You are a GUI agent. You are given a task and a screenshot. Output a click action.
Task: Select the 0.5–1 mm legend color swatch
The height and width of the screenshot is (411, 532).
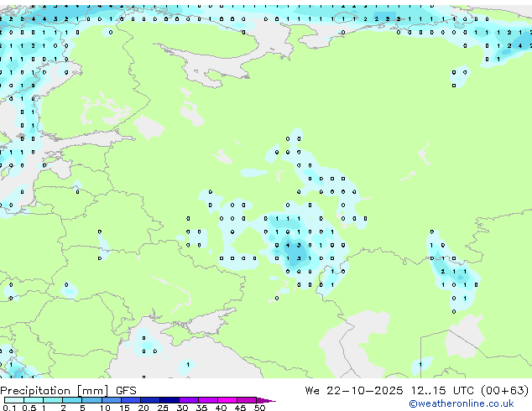34,400
